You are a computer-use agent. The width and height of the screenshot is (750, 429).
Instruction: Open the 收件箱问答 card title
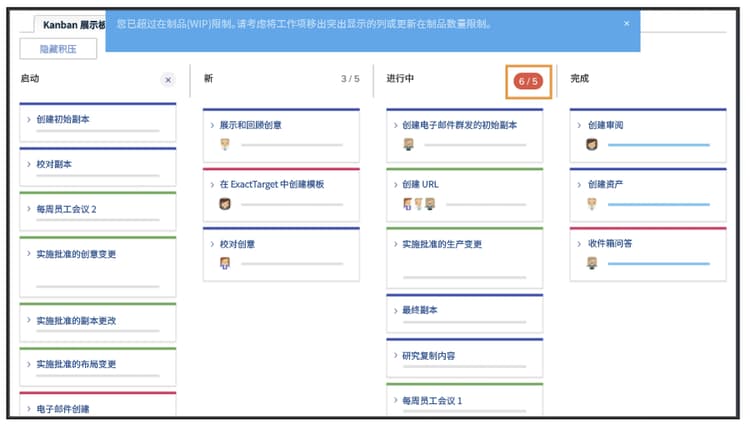[610, 244]
